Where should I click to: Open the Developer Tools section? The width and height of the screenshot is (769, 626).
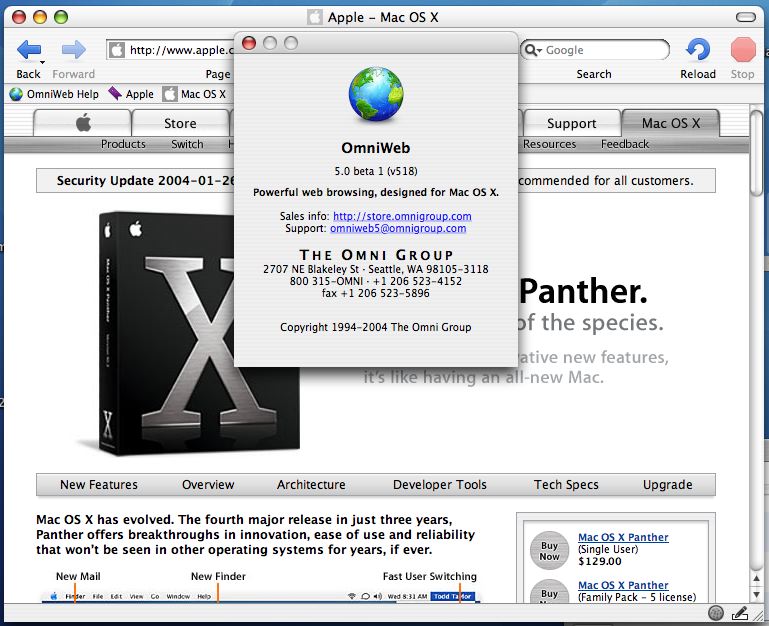point(439,485)
